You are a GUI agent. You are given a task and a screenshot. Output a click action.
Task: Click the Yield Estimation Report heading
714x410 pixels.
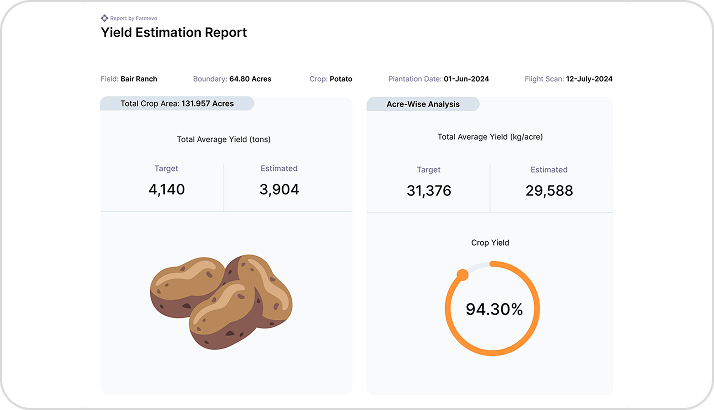click(174, 33)
